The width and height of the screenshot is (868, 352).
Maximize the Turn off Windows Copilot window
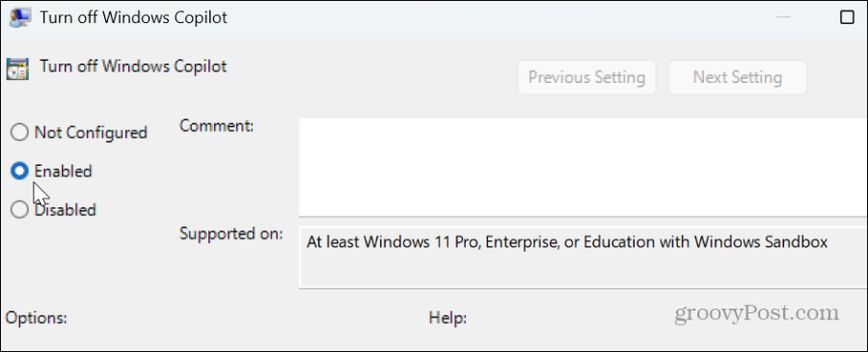click(x=847, y=17)
